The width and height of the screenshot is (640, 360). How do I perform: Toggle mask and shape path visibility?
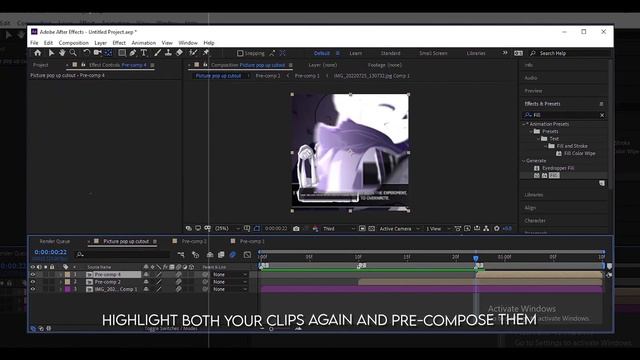pos(257,229)
